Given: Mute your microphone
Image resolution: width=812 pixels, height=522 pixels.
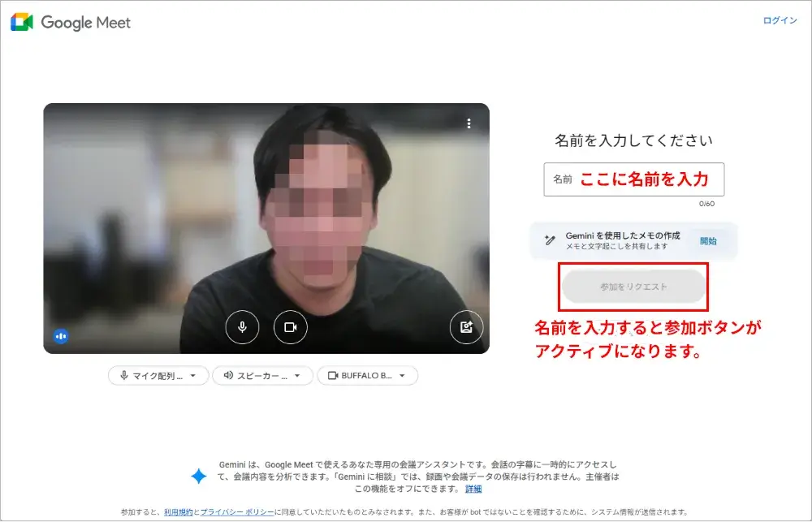Looking at the screenshot, I should point(243,326).
